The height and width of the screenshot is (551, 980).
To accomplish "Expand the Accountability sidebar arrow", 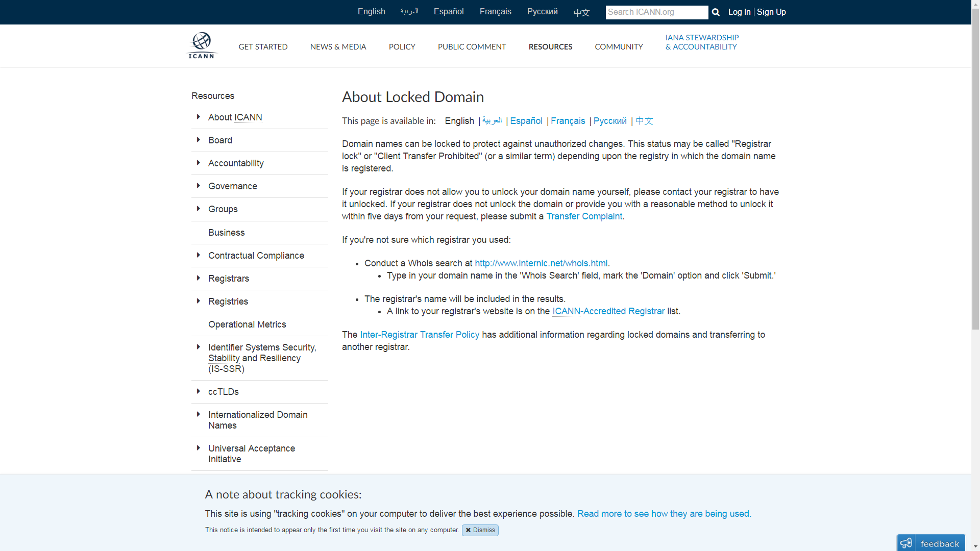I will pos(198,163).
